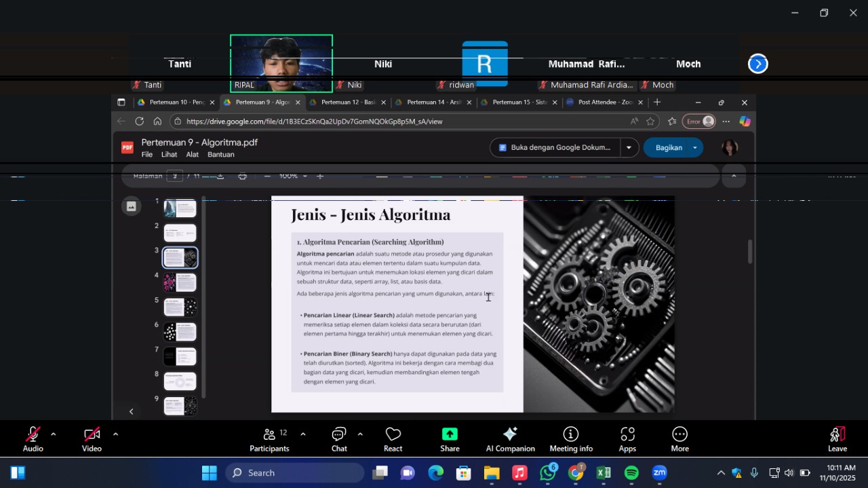Image resolution: width=868 pixels, height=488 pixels.
Task: Expand audio options arrow next to Audio
Action: pyautogui.click(x=53, y=434)
